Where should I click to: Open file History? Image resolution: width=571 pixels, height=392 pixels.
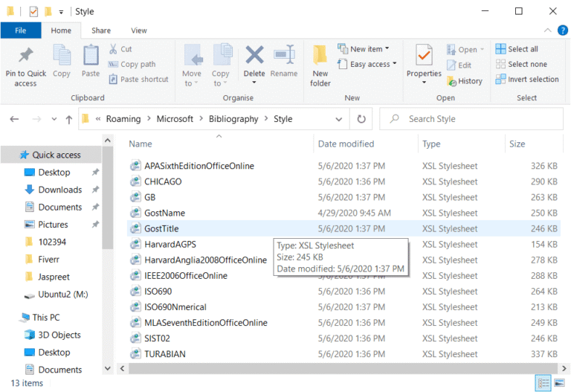tap(465, 81)
